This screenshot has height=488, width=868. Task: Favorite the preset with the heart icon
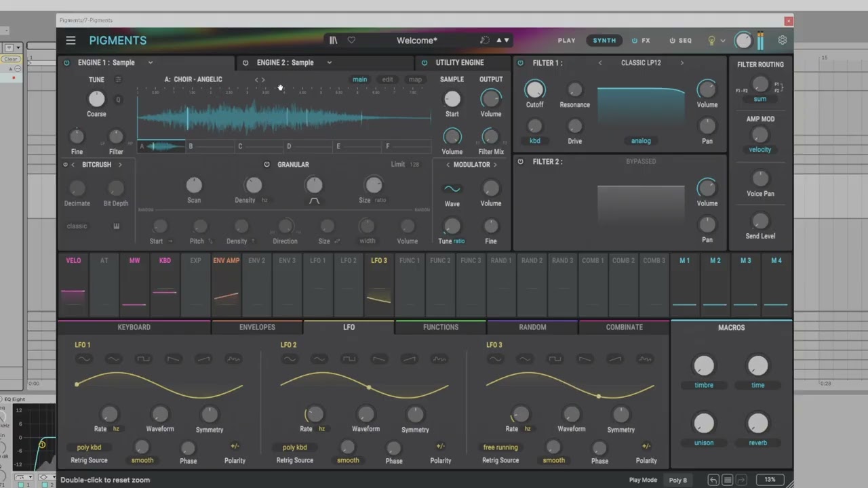tap(351, 41)
